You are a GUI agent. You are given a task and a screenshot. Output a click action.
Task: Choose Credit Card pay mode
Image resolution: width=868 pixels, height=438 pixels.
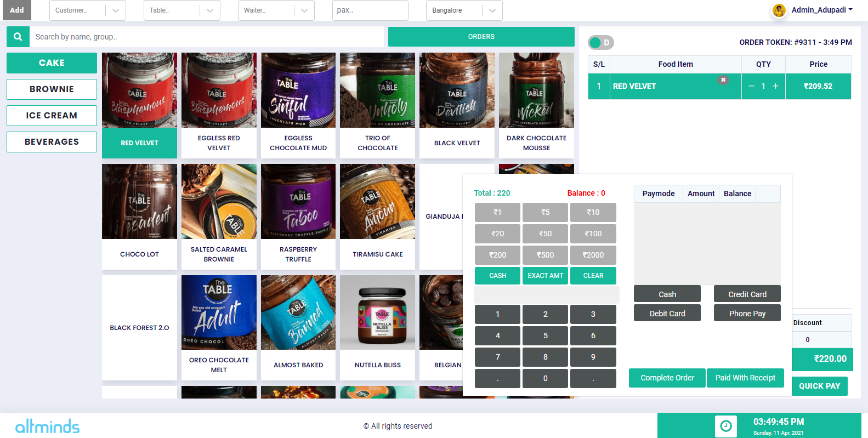[x=747, y=294]
